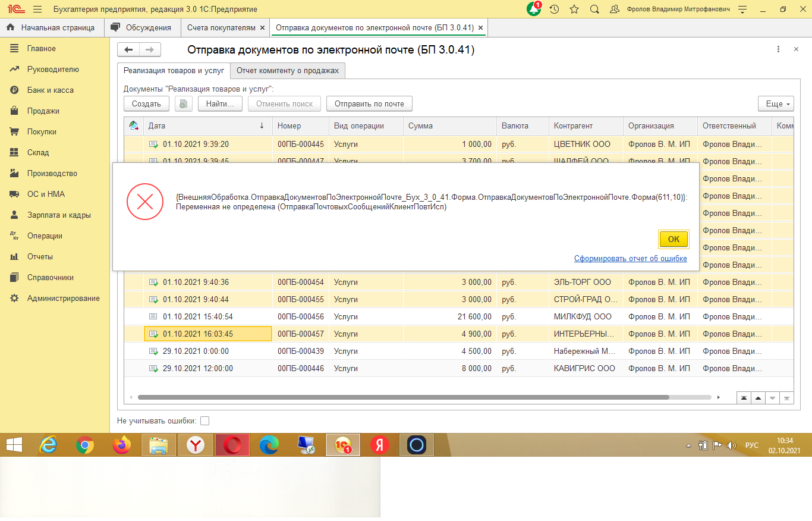Click the Отчеты chart icon
Screen dimensions: 812x521
pyautogui.click(x=15, y=256)
